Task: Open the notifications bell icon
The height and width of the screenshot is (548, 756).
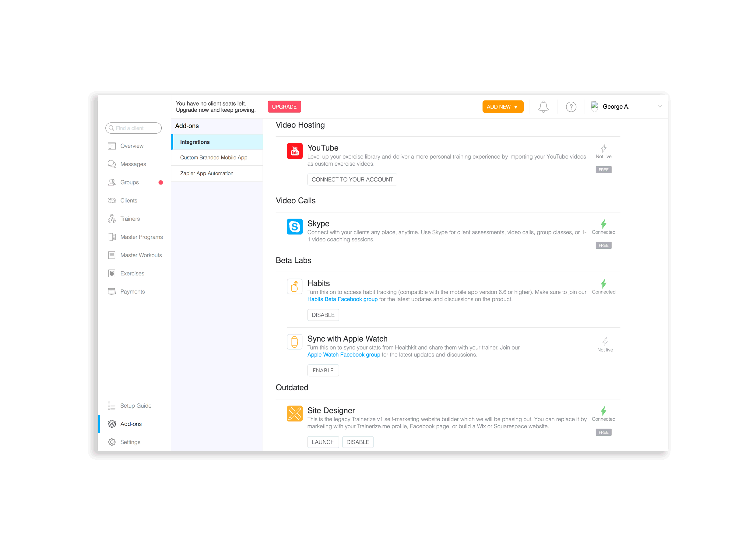Action: [543, 107]
